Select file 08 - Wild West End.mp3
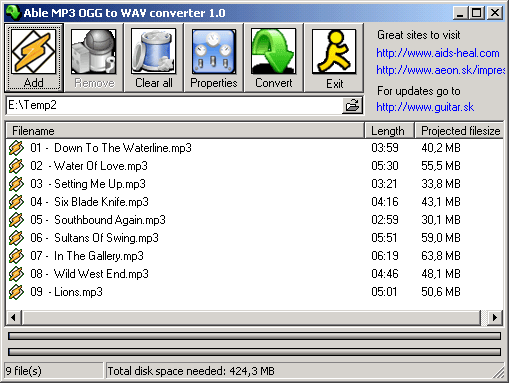Screen dimensions: 509x383 tap(89, 274)
